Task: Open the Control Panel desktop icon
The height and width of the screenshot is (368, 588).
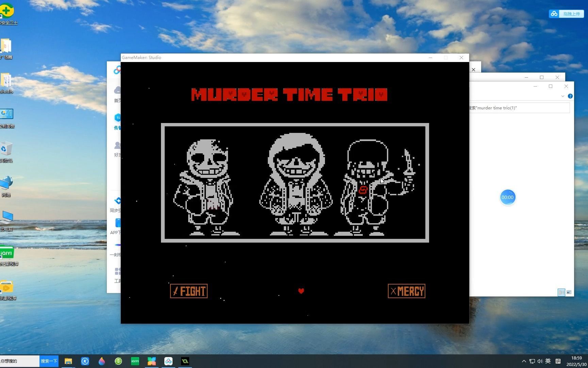Action: pyautogui.click(x=7, y=118)
